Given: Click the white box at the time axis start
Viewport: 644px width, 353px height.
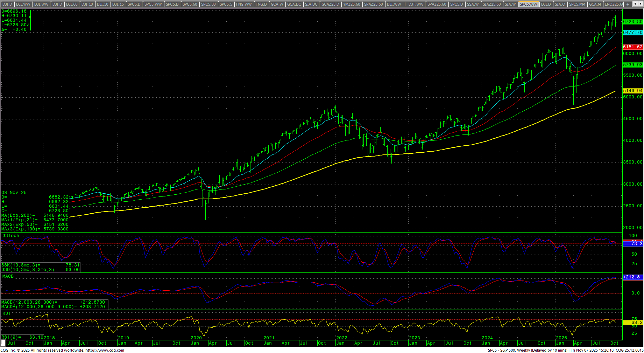Looking at the screenshot, I should (3, 343).
